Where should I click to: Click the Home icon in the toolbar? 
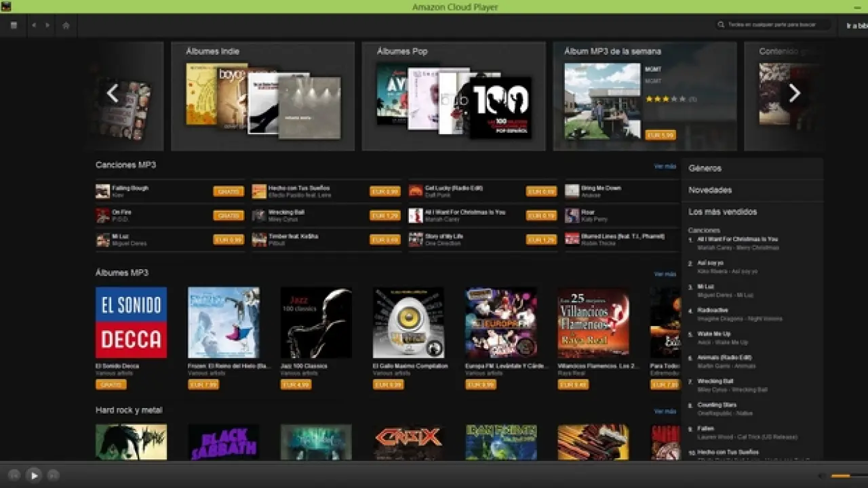pos(66,25)
